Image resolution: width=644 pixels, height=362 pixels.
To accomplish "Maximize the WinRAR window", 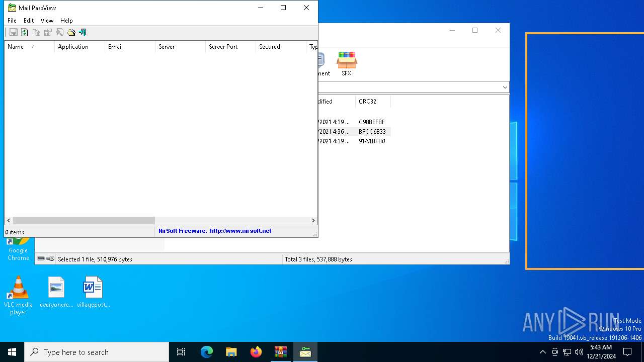I will [475, 30].
